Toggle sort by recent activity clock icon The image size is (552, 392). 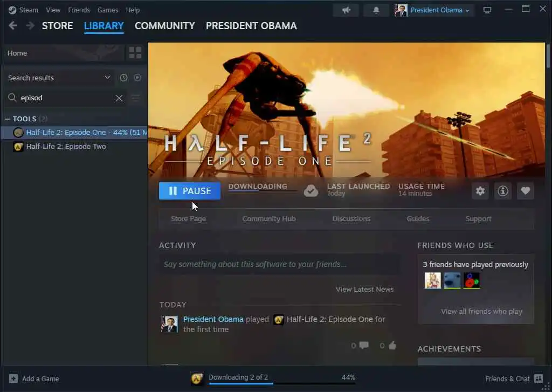123,78
